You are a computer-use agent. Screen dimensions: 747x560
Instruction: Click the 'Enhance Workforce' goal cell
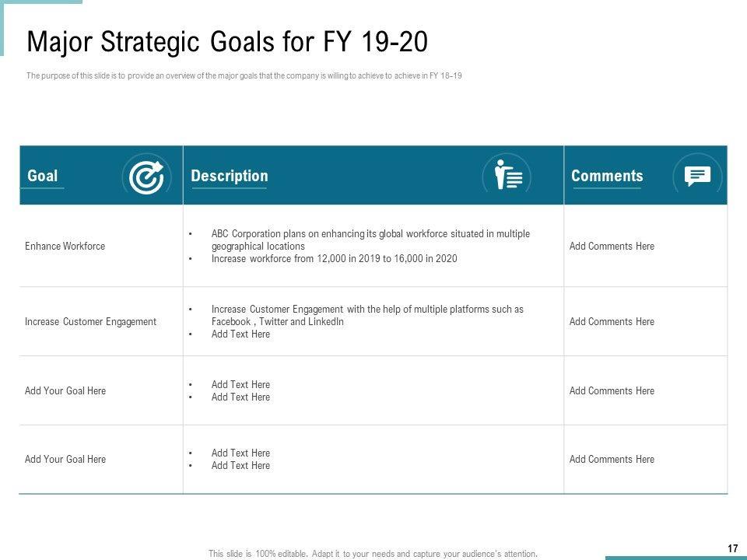tap(65, 246)
